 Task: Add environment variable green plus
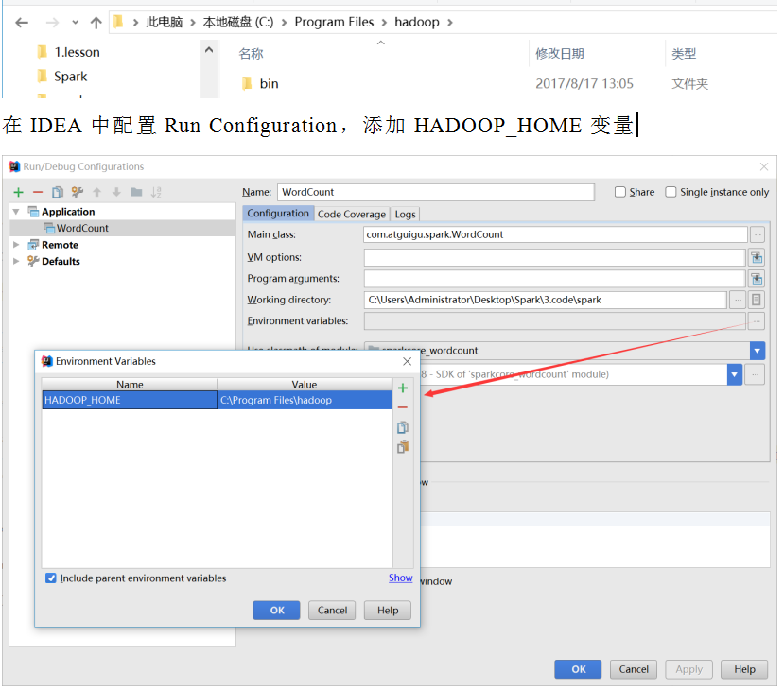tap(403, 388)
